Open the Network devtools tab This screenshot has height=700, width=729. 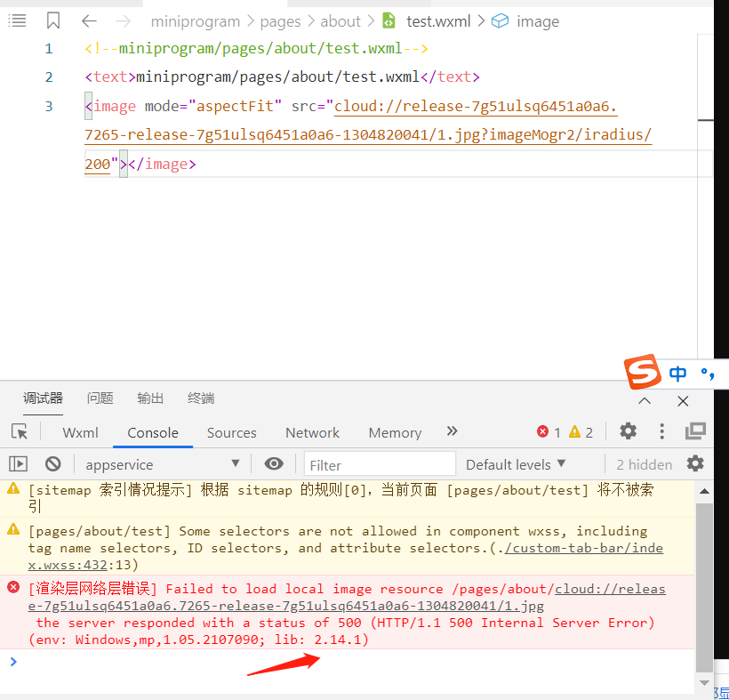312,433
